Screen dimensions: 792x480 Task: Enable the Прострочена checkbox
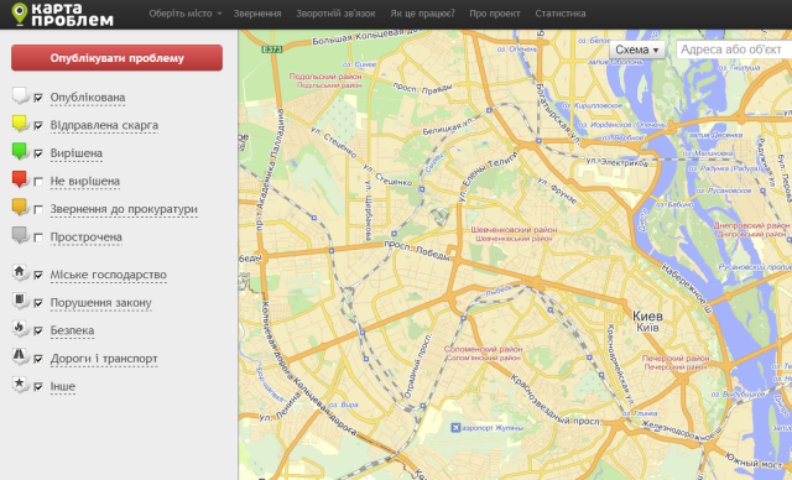38,237
